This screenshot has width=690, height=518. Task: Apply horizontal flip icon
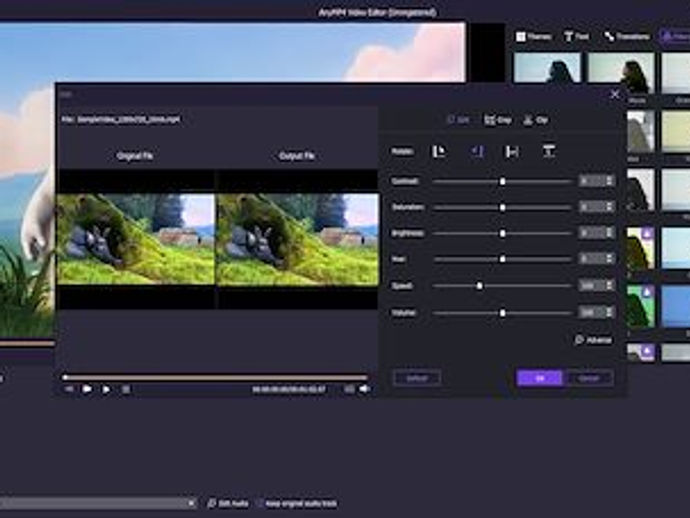tap(511, 152)
